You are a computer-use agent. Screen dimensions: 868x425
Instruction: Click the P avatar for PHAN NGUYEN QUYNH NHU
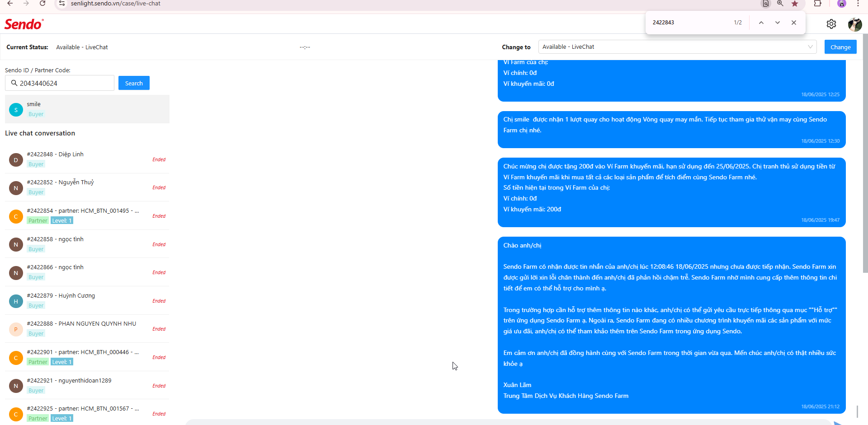(16, 329)
